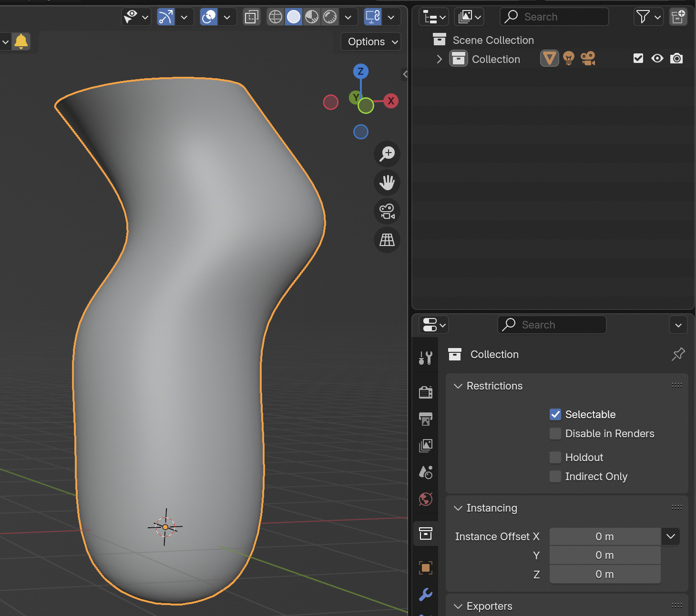
Task: Toggle viewport gizmos button
Action: 166,17
